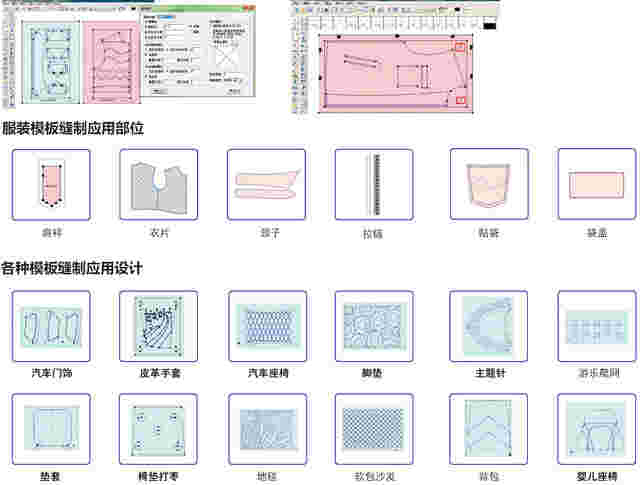The height and width of the screenshot is (485, 642).
Task: Click the 汽车座椅 caption
Action: pos(268,373)
